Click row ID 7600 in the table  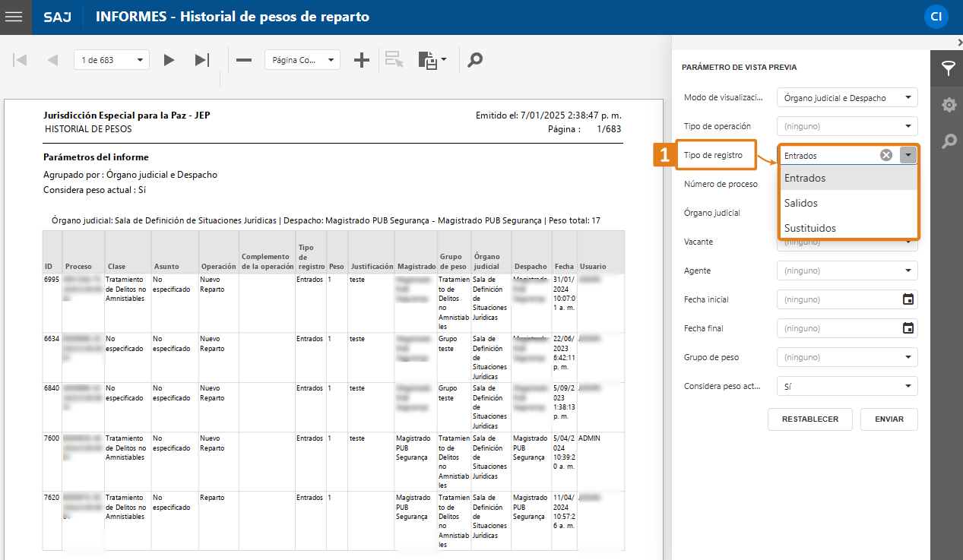334,462
